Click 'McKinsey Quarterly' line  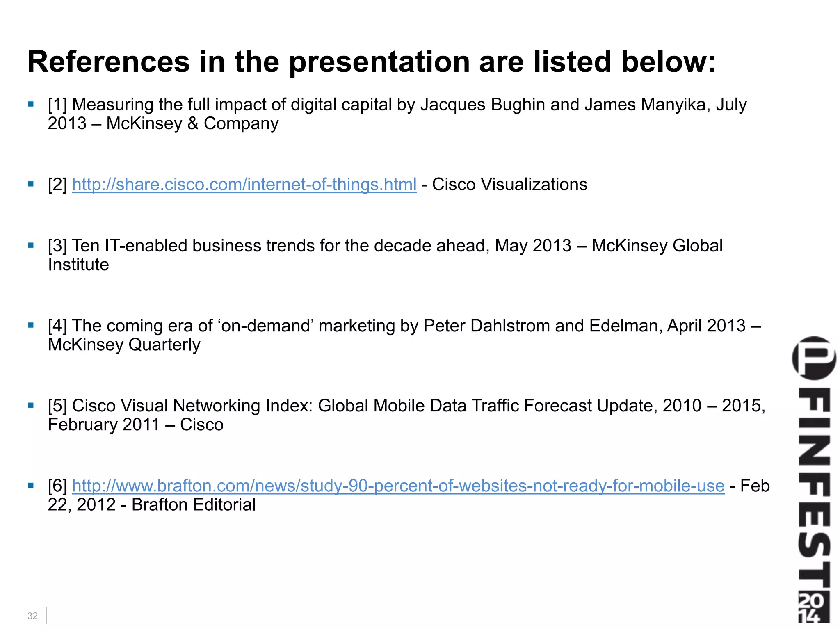(124, 345)
